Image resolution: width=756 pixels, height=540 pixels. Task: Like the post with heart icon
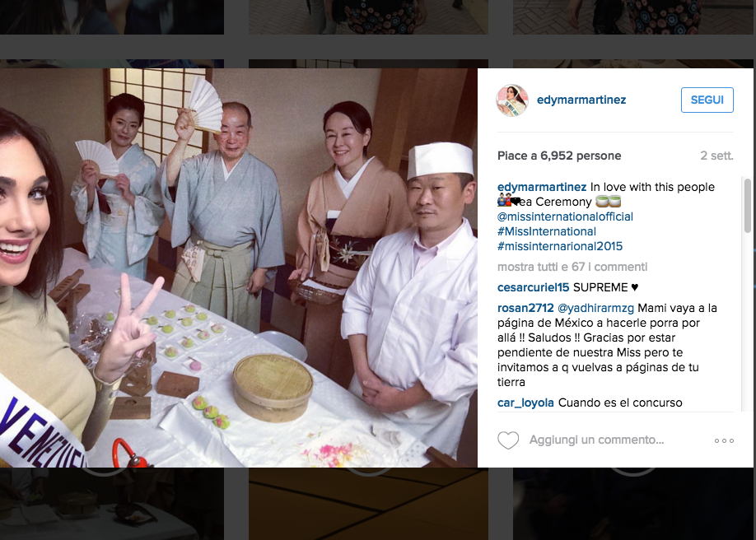pyautogui.click(x=508, y=440)
